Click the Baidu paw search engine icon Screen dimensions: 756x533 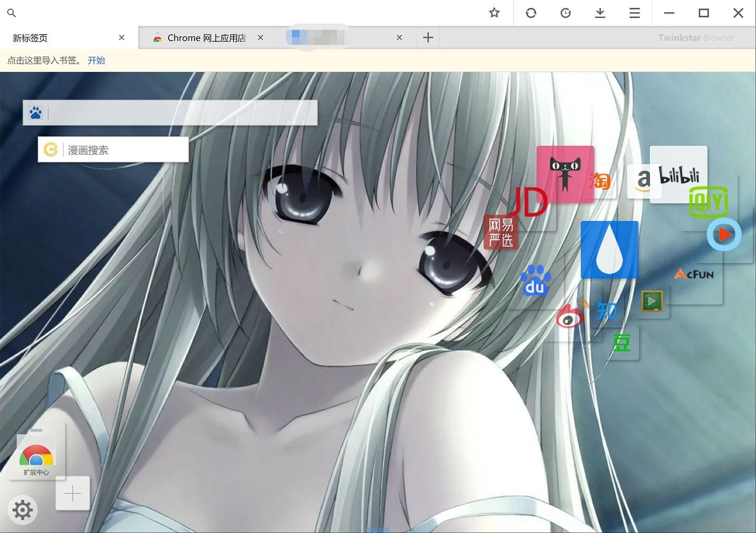coord(35,112)
